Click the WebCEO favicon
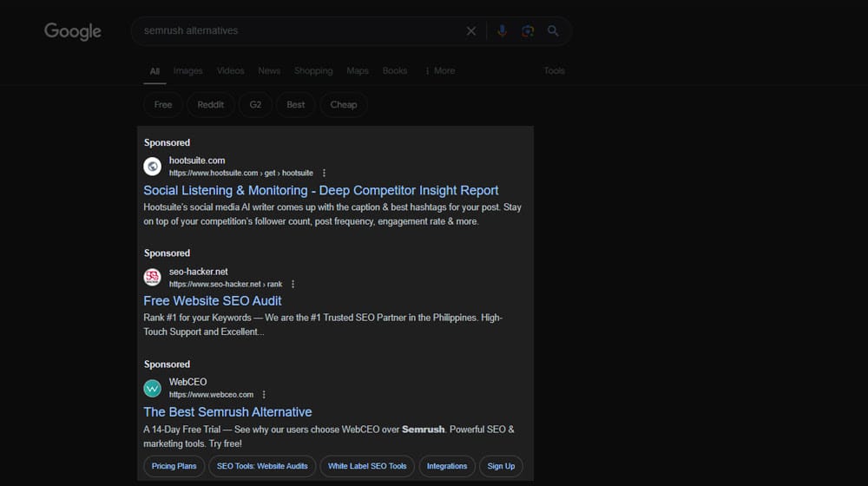The height and width of the screenshot is (486, 868). pyautogui.click(x=152, y=388)
